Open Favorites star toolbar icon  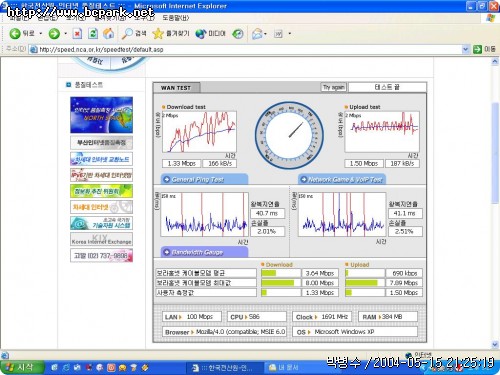point(158,33)
